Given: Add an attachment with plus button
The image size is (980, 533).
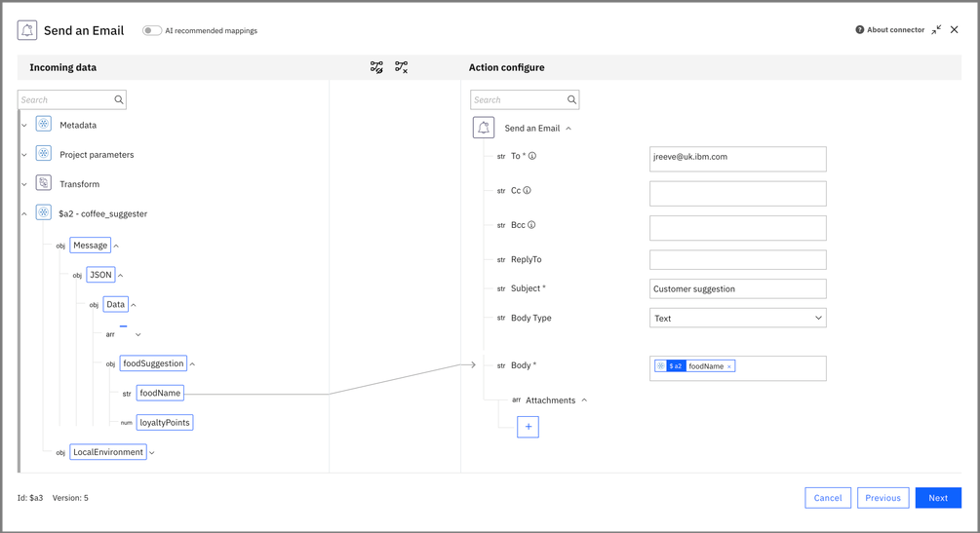Looking at the screenshot, I should (x=529, y=427).
